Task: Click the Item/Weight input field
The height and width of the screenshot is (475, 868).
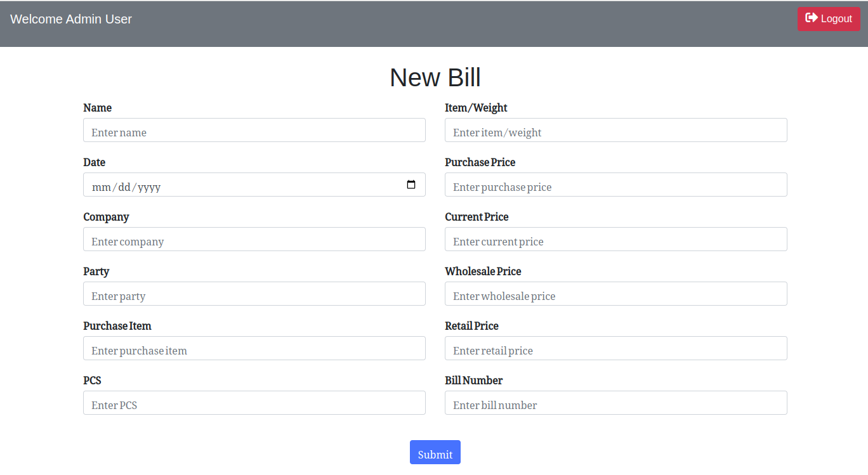Action: coord(615,131)
